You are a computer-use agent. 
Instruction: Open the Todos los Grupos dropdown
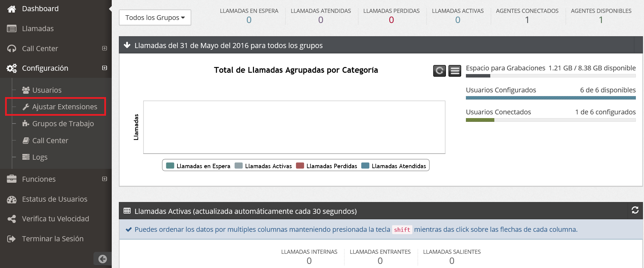tap(155, 18)
